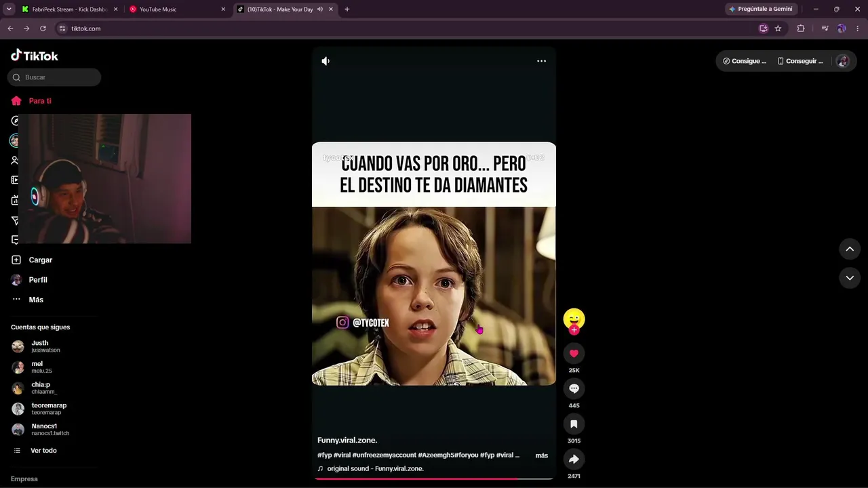Open the comments for the video

[x=574, y=388]
